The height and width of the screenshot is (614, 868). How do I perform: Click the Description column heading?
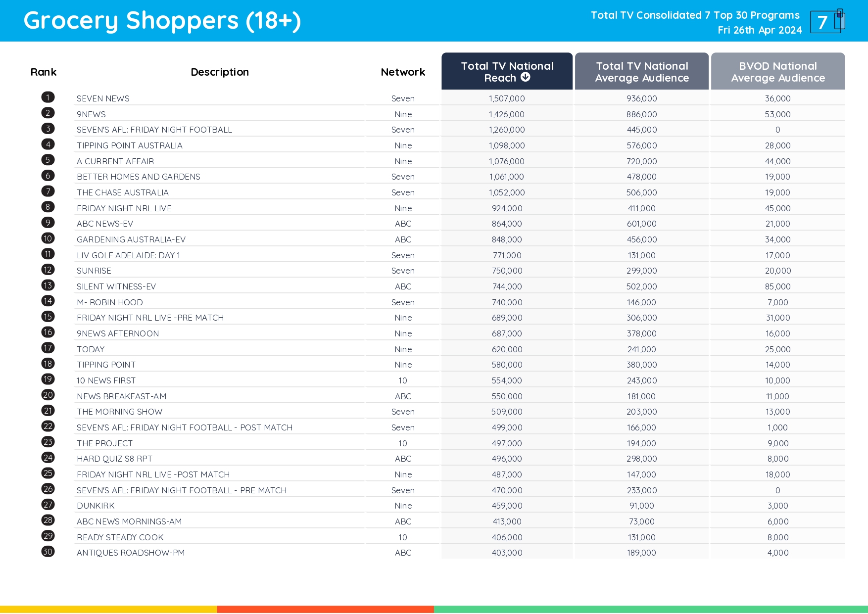220,72
